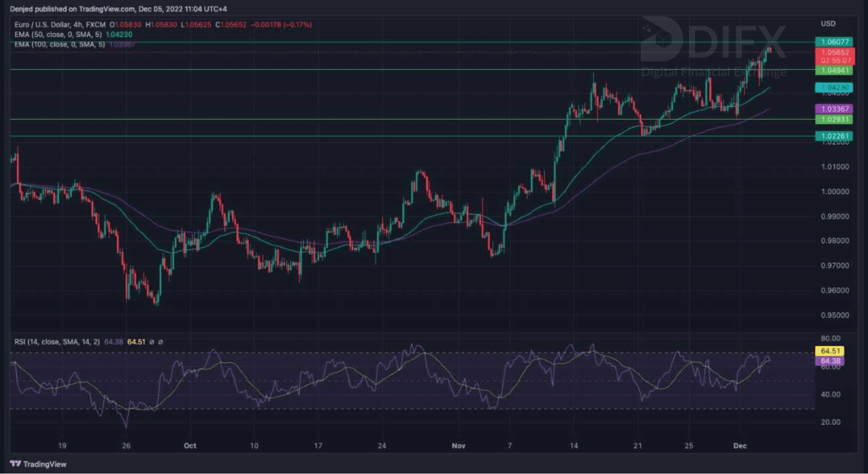Click the yellow 64.51 RSI value tag
The height and width of the screenshot is (474, 868).
(830, 351)
